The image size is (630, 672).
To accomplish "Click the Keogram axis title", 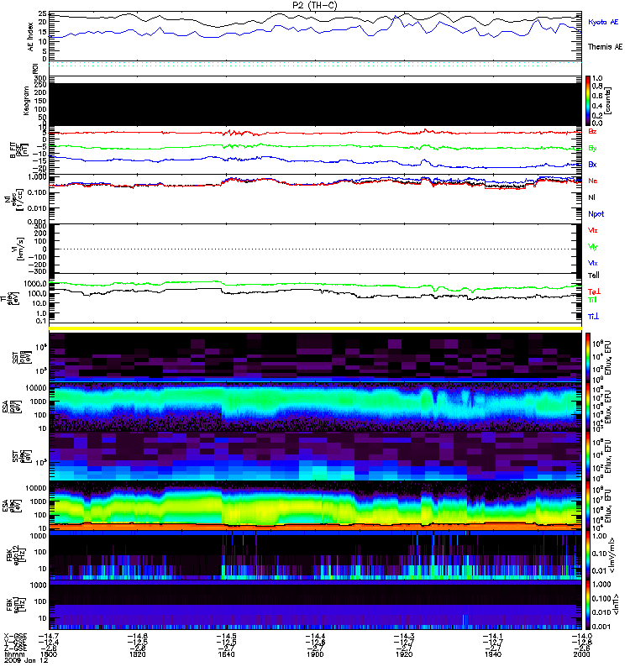I will [26, 101].
